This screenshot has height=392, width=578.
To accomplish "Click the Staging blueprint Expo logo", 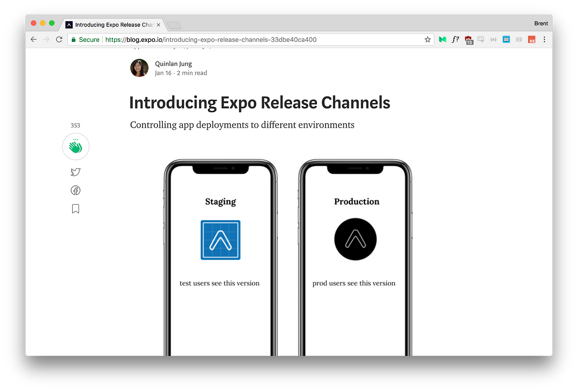I will coord(221,240).
